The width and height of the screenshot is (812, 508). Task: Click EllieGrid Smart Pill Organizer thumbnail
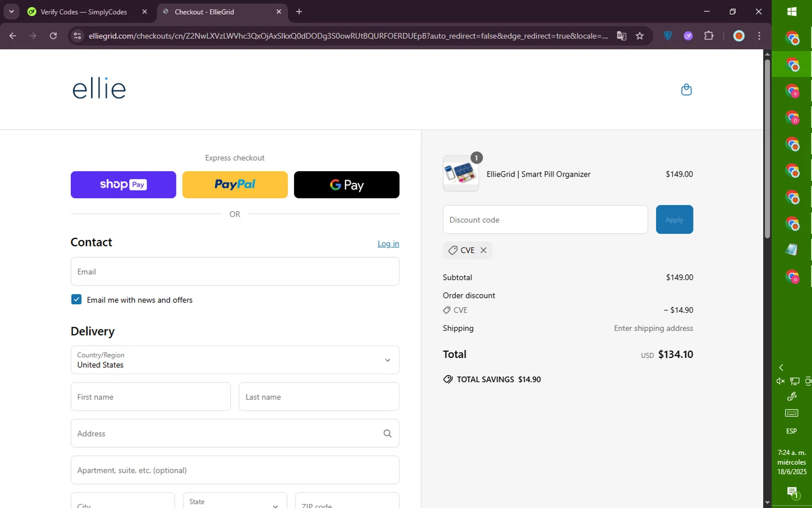click(x=461, y=174)
